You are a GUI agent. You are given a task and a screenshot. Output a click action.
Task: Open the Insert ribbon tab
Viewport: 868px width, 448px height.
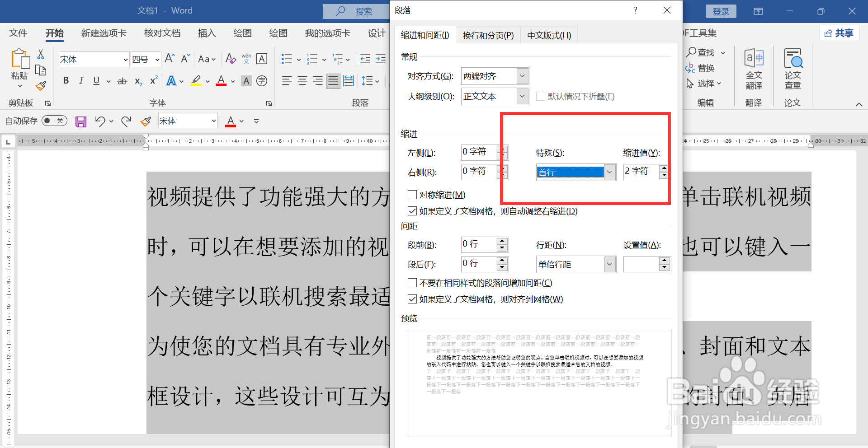coord(207,33)
